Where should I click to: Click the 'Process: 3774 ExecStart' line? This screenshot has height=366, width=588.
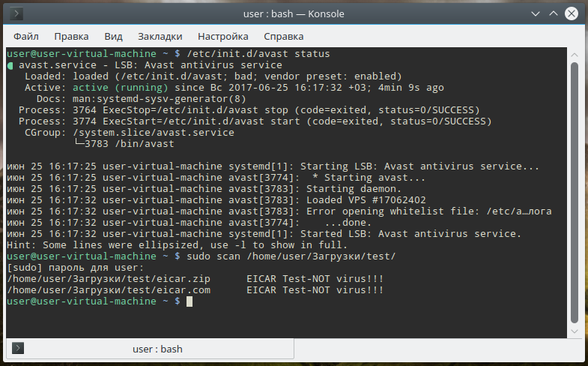pos(255,121)
